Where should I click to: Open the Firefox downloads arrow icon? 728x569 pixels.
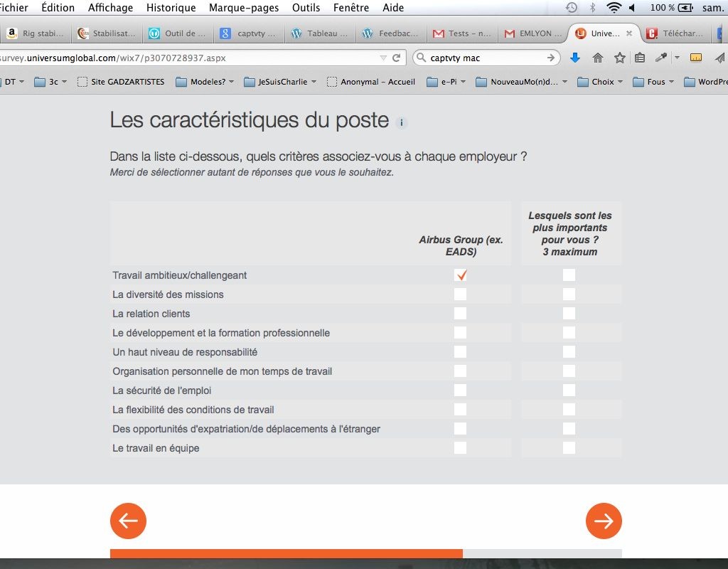coord(574,58)
